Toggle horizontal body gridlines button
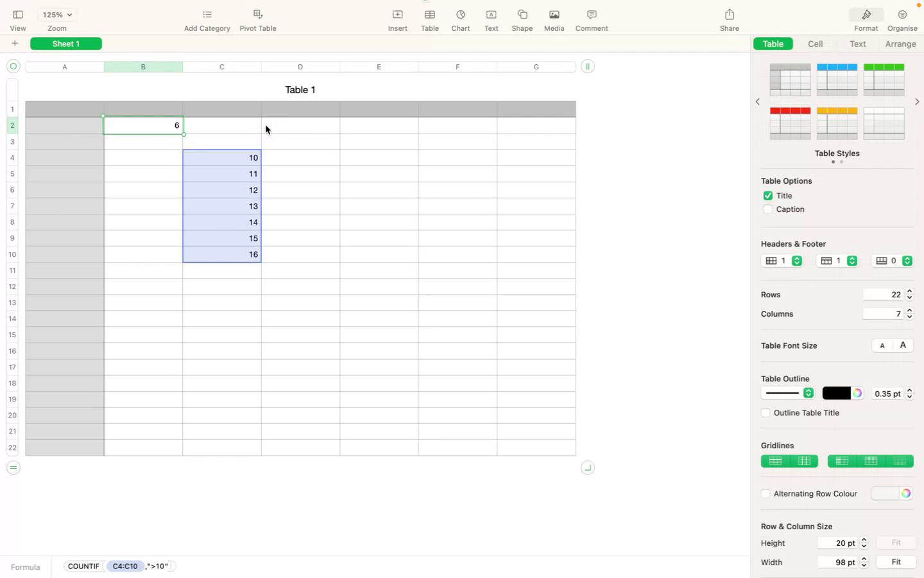 point(775,461)
